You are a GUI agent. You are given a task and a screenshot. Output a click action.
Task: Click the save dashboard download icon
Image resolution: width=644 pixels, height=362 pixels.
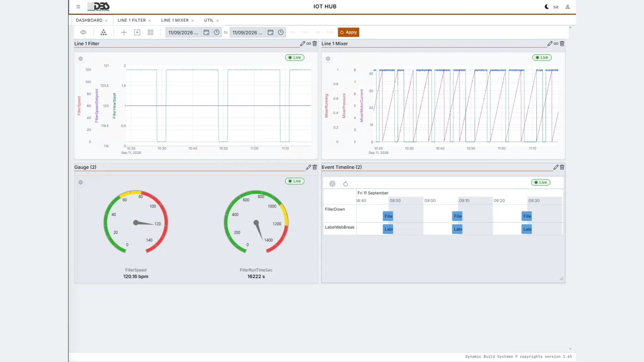pos(137,32)
